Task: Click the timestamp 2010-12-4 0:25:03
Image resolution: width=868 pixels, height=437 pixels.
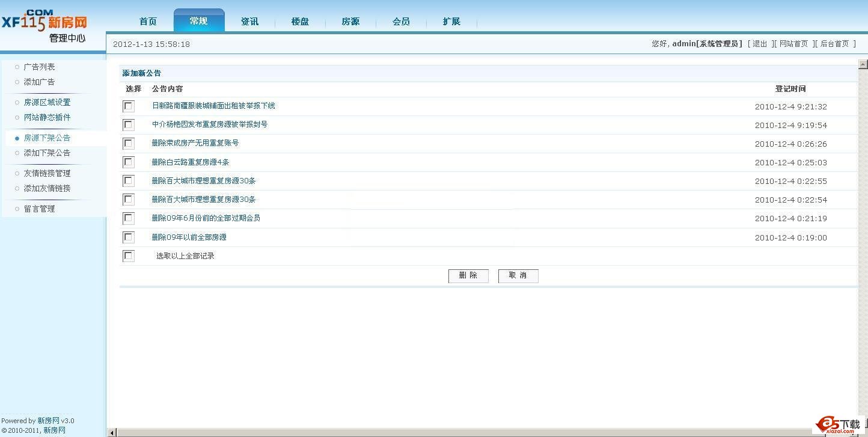Action: pyautogui.click(x=791, y=163)
